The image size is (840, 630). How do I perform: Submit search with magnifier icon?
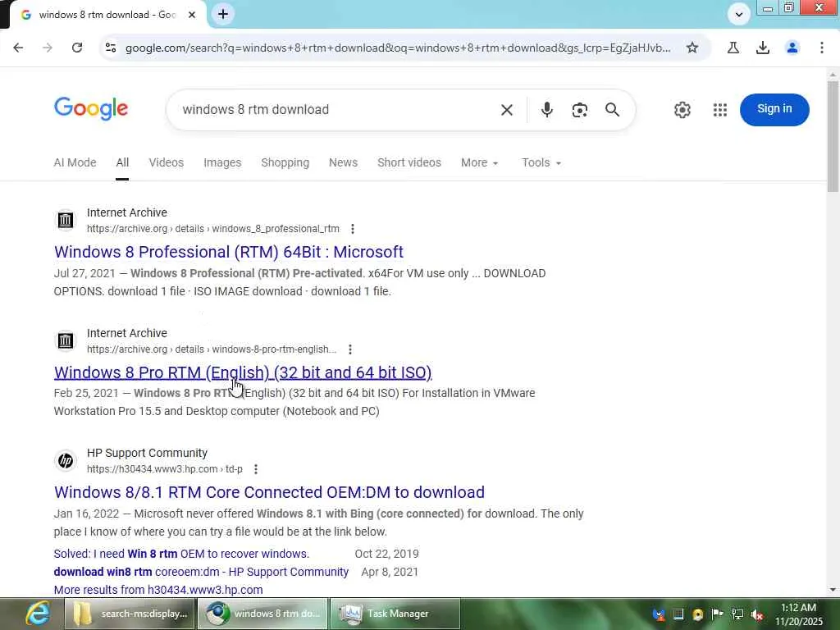pyautogui.click(x=612, y=110)
